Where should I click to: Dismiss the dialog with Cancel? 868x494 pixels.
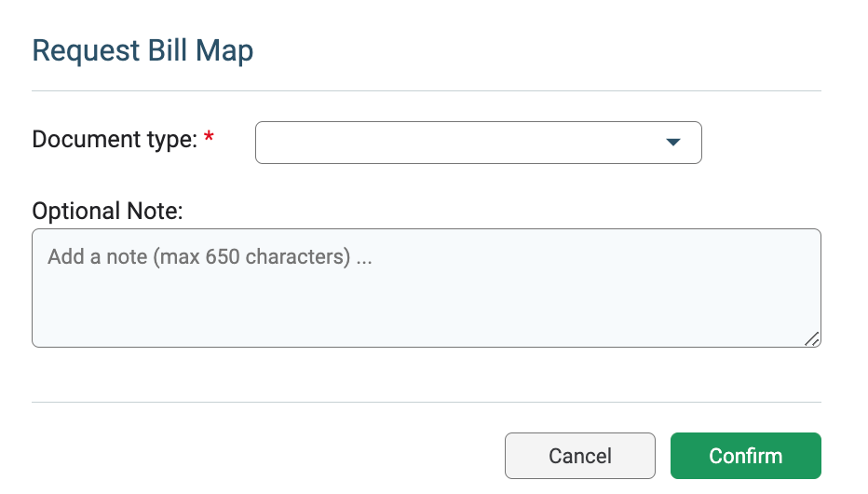click(579, 456)
